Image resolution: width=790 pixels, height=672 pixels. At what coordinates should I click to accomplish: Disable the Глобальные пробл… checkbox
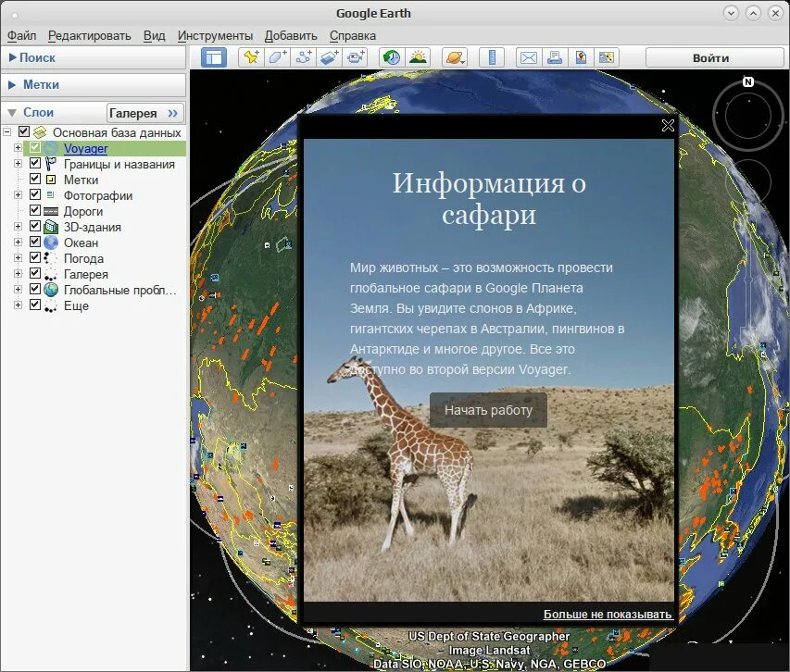[35, 289]
